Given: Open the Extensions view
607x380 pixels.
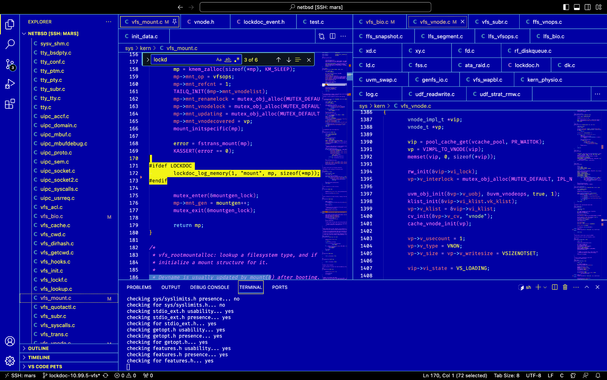Looking at the screenshot, I should tap(10, 104).
